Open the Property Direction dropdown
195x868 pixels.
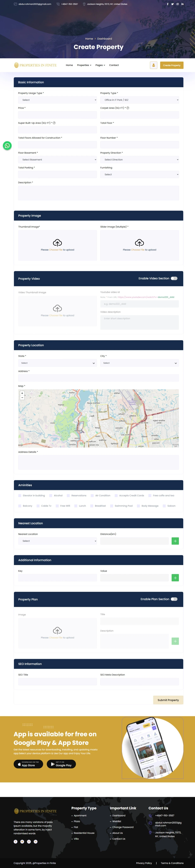click(140, 159)
